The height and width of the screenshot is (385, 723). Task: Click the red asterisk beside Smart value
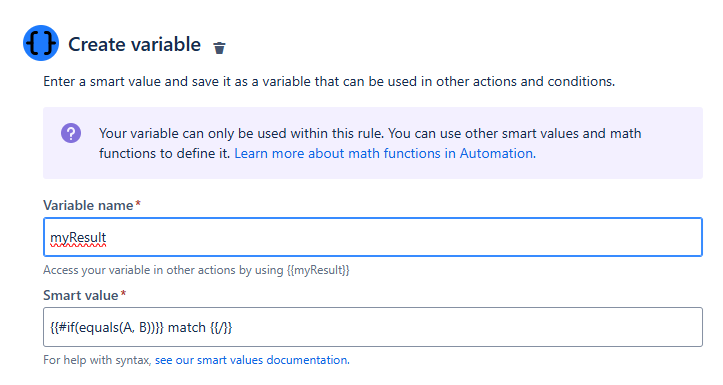[x=123, y=293]
